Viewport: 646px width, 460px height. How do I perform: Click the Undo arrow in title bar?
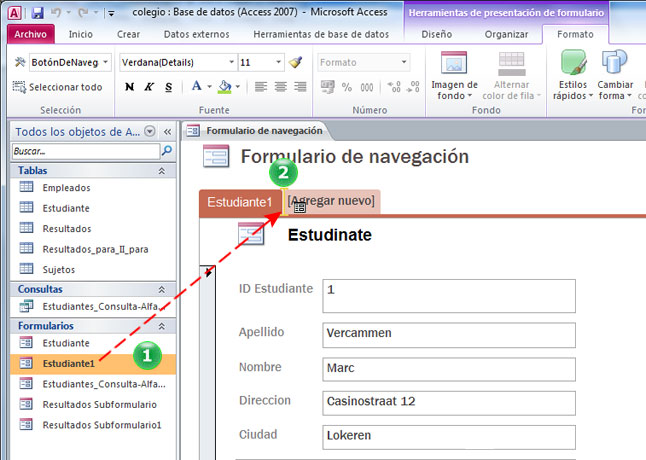coord(56,13)
